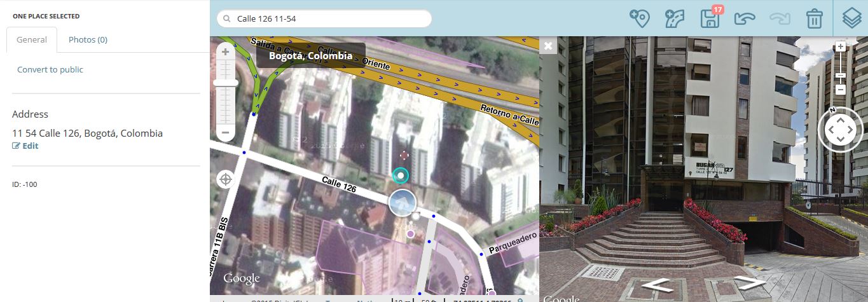
Task: Delete the selected place with trash icon
Action: pyautogui.click(x=814, y=18)
